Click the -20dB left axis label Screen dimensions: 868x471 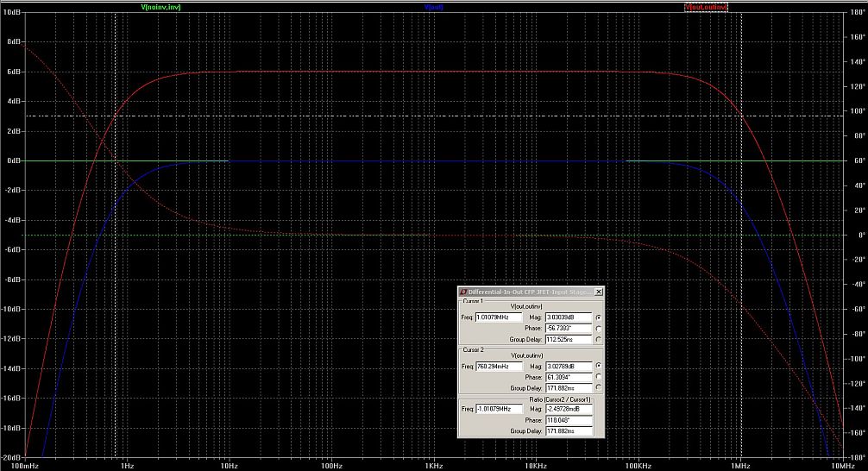pyautogui.click(x=11, y=457)
